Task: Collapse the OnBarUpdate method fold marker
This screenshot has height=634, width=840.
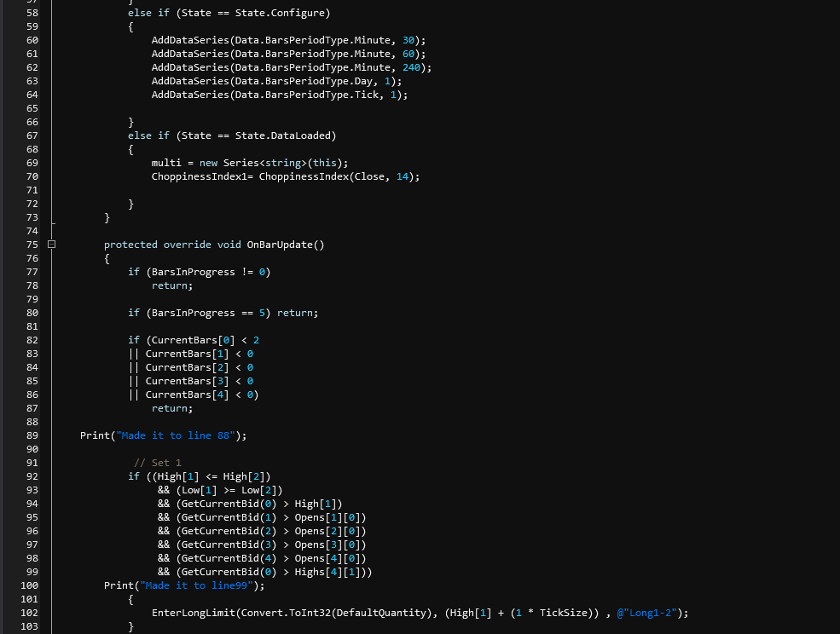Action: click(x=51, y=245)
